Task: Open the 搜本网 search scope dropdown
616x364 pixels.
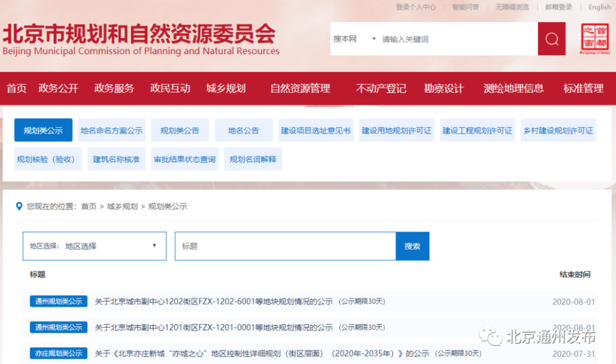Action: (x=358, y=38)
